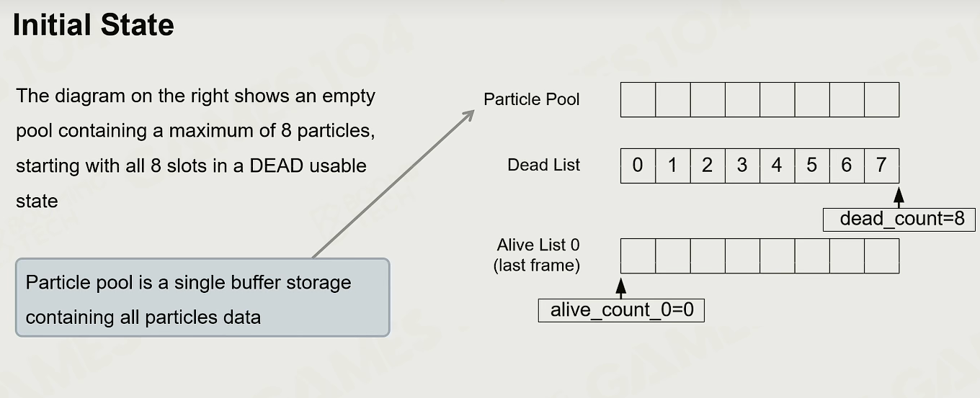Select Dead List cell numbered 5

pyautogui.click(x=812, y=166)
